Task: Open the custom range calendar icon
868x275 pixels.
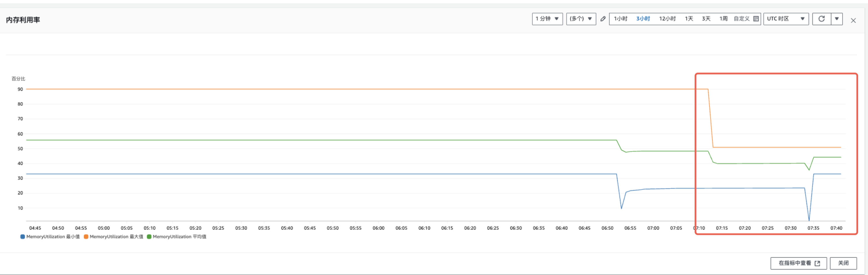Action: tap(756, 19)
